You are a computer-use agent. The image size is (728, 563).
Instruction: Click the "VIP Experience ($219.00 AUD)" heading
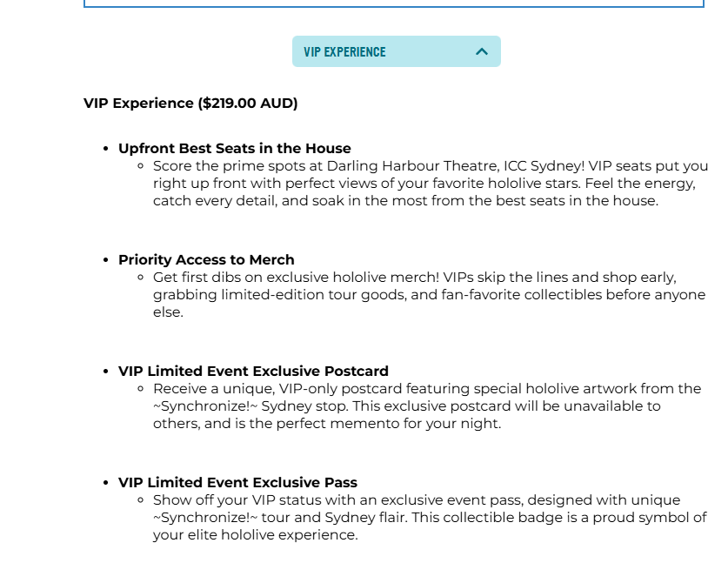point(190,103)
